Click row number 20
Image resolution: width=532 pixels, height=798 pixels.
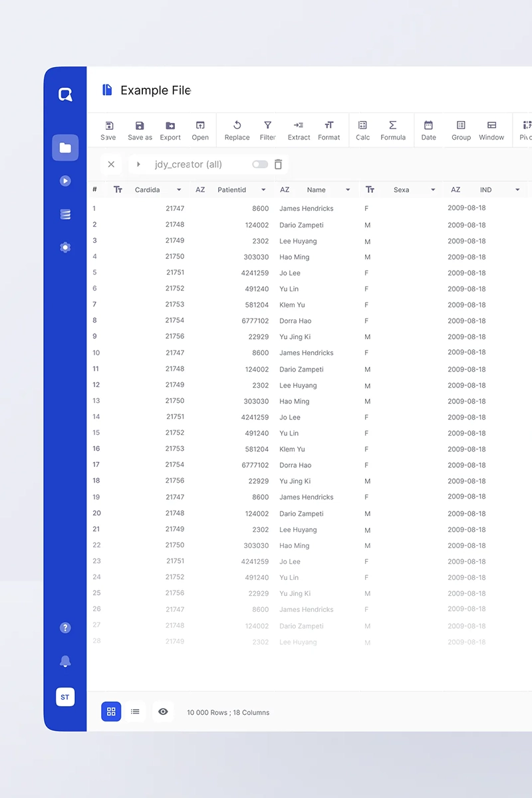click(97, 513)
